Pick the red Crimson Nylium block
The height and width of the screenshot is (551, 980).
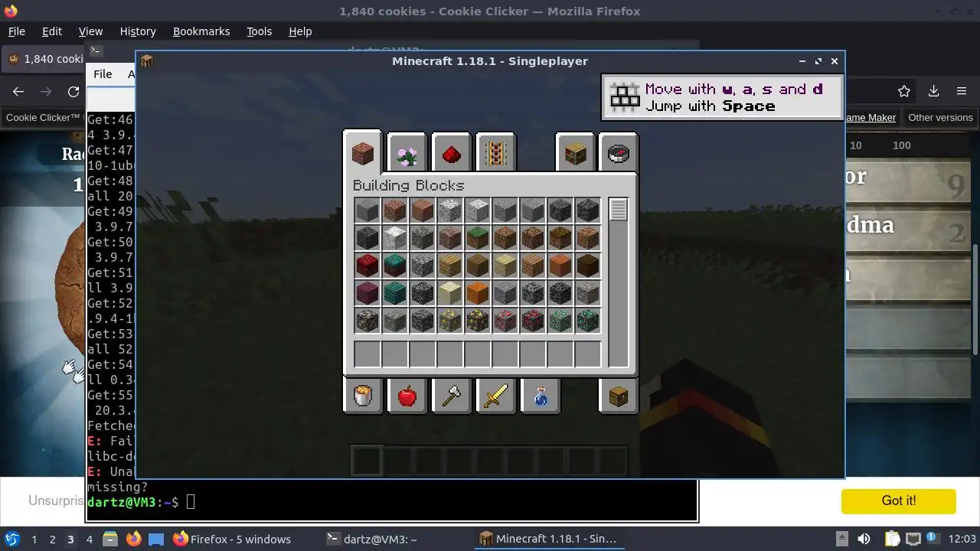(x=367, y=266)
